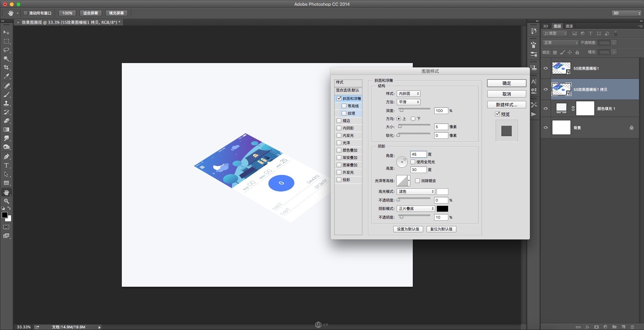The width and height of the screenshot is (644, 330).
Task: Select the History Brush tool
Action: (6, 112)
